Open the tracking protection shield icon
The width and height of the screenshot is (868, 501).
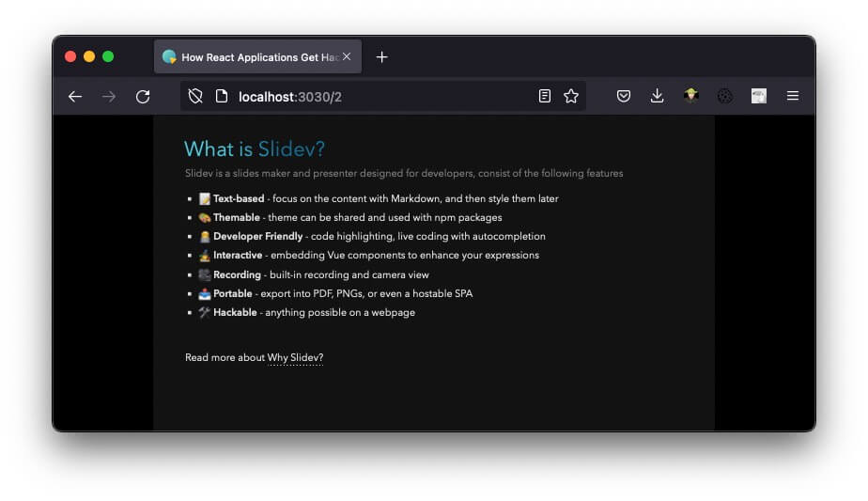tap(195, 97)
